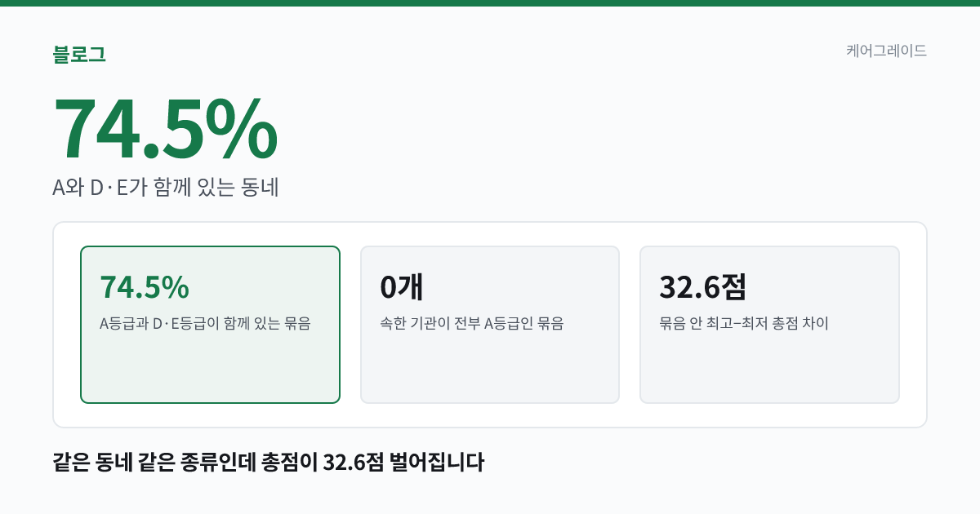Click the word 동네 ending the subtitle

click(261, 188)
